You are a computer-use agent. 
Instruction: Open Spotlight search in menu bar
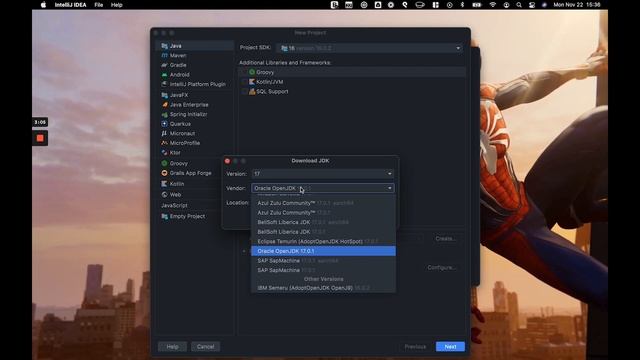(x=519, y=5)
